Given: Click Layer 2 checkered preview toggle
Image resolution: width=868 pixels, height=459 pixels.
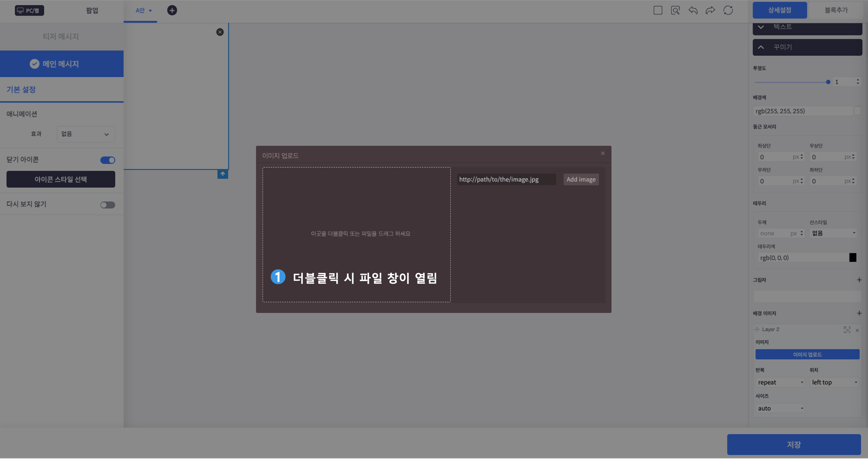Looking at the screenshot, I should point(847,330).
